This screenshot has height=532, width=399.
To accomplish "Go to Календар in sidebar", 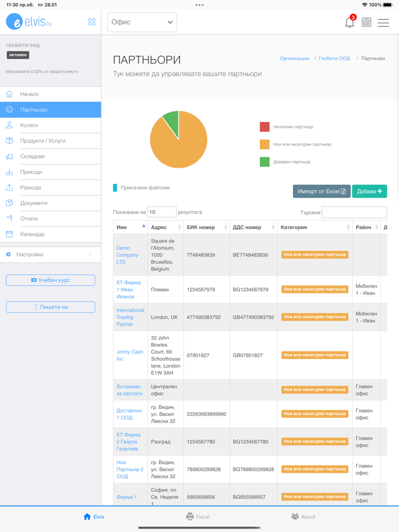I will point(32,234).
